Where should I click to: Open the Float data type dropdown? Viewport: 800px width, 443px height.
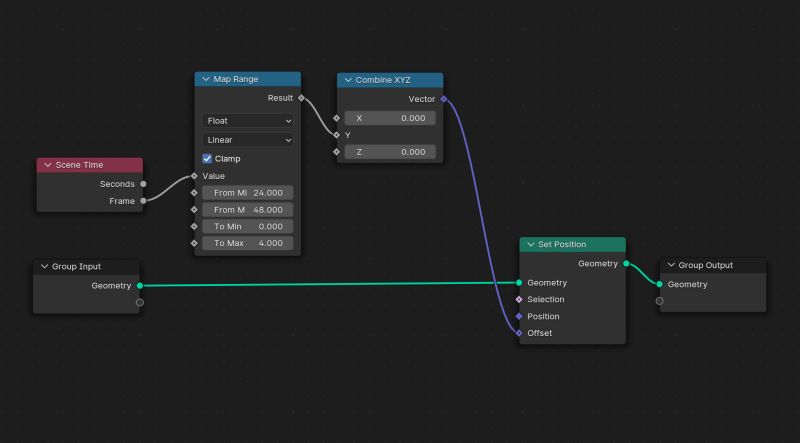tap(247, 121)
